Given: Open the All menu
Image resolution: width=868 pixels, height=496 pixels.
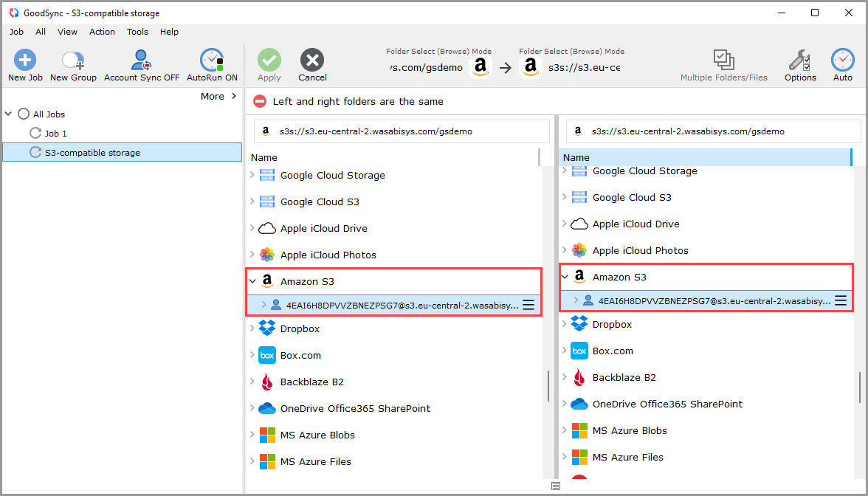Looking at the screenshot, I should click(41, 32).
